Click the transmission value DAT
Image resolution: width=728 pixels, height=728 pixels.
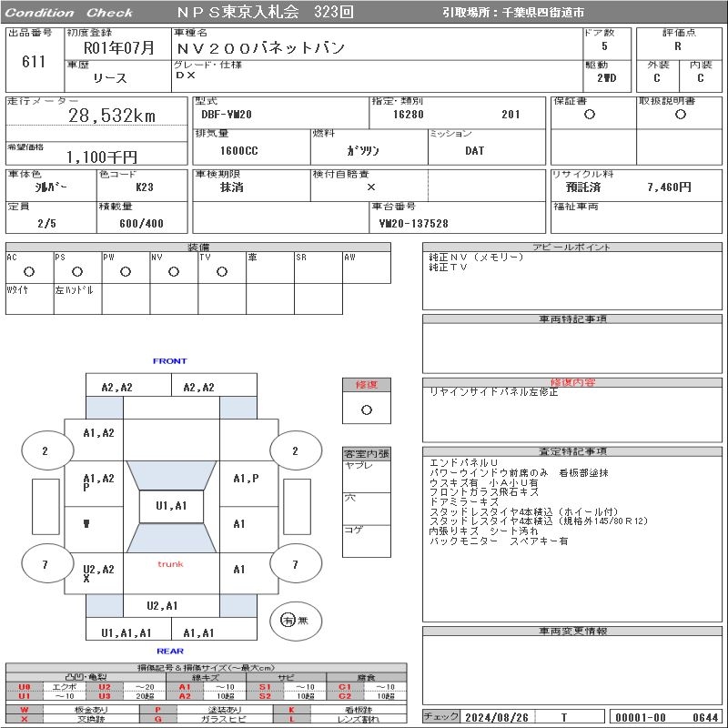pos(474,151)
